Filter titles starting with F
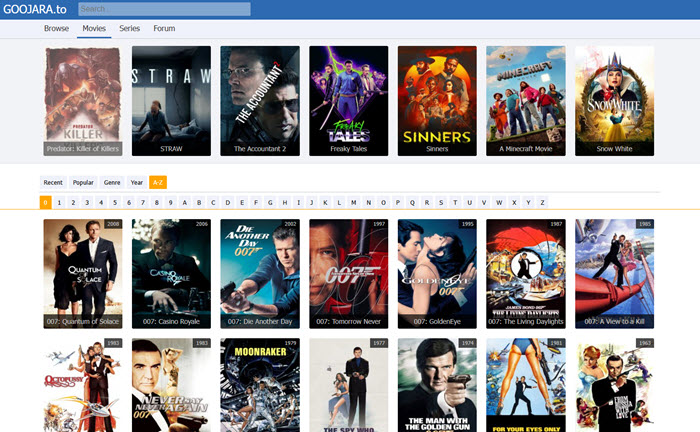700x432 pixels. coord(256,203)
